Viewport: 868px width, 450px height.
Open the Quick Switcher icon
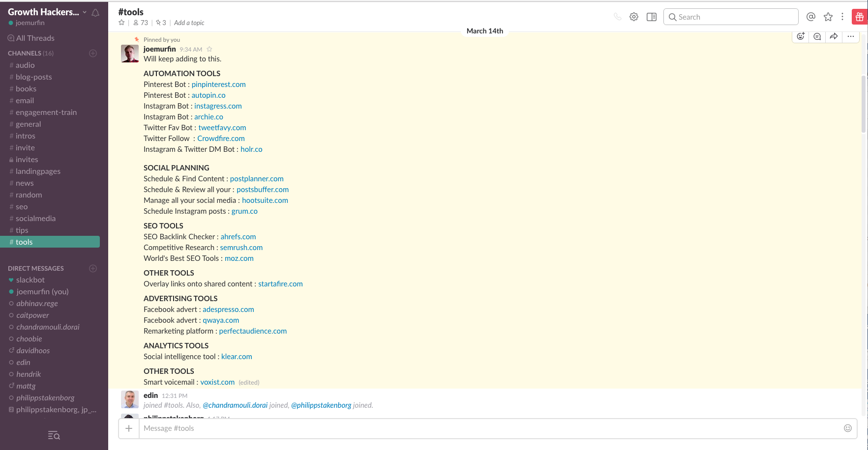coord(54,435)
